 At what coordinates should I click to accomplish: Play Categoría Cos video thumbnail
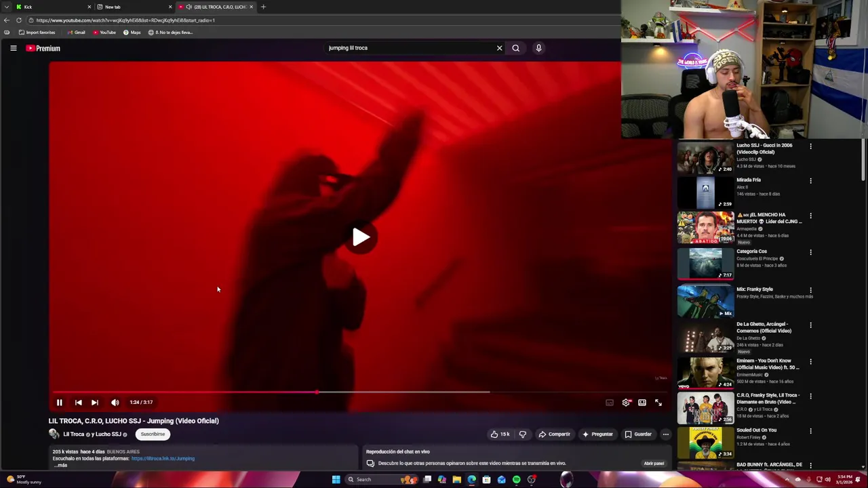[705, 264]
